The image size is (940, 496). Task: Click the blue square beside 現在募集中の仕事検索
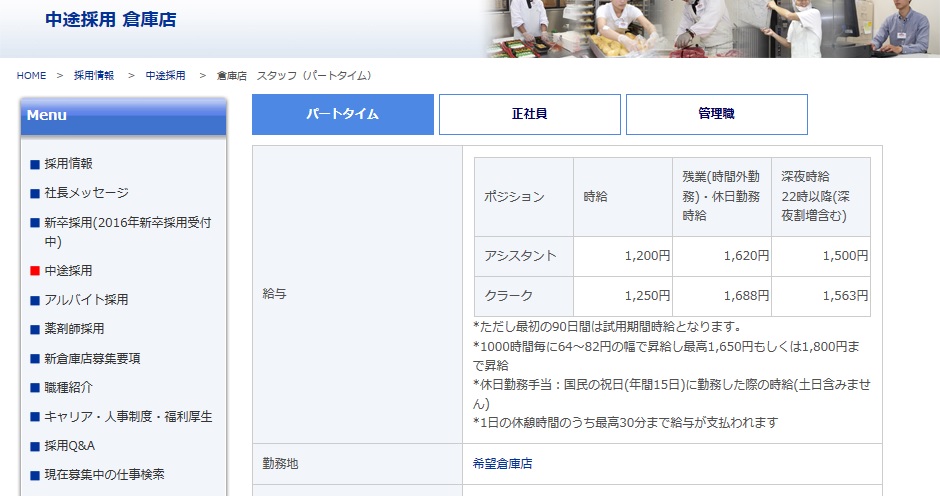coord(35,476)
